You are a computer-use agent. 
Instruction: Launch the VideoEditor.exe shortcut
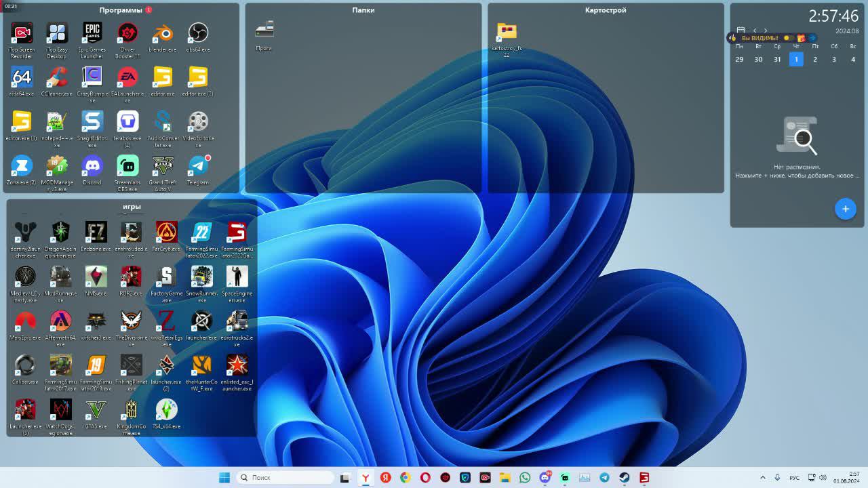pyautogui.click(x=198, y=129)
